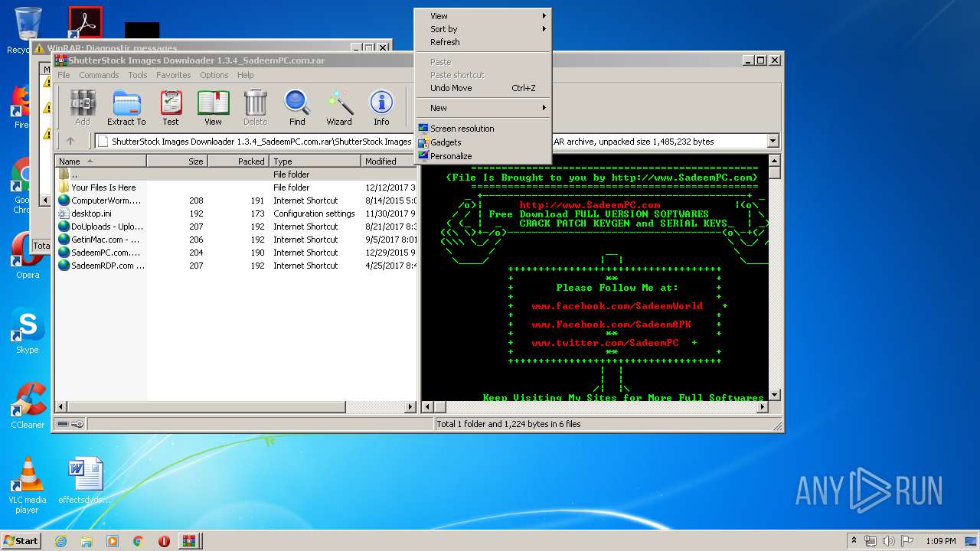Open the Commands menu
This screenshot has height=551, width=980.
[99, 75]
